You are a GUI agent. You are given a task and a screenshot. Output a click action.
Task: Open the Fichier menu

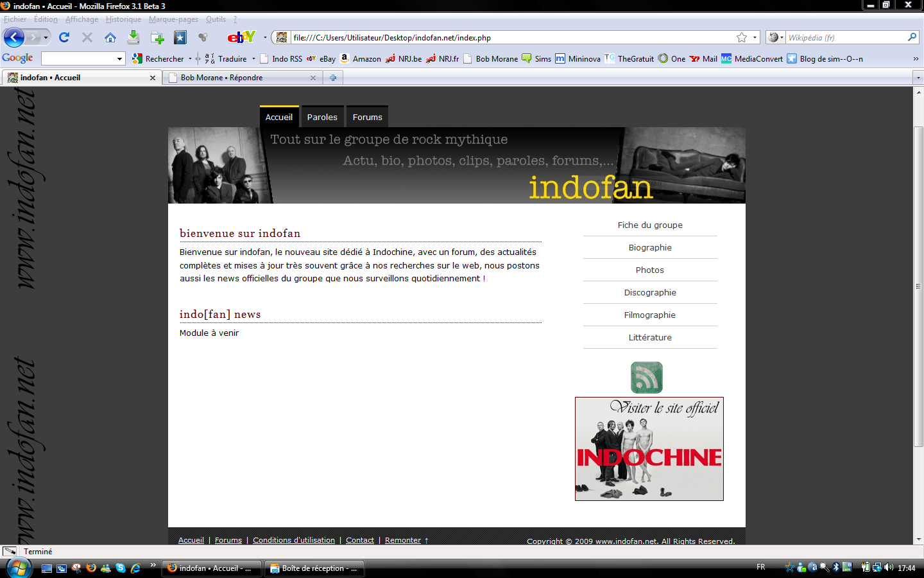(15, 19)
